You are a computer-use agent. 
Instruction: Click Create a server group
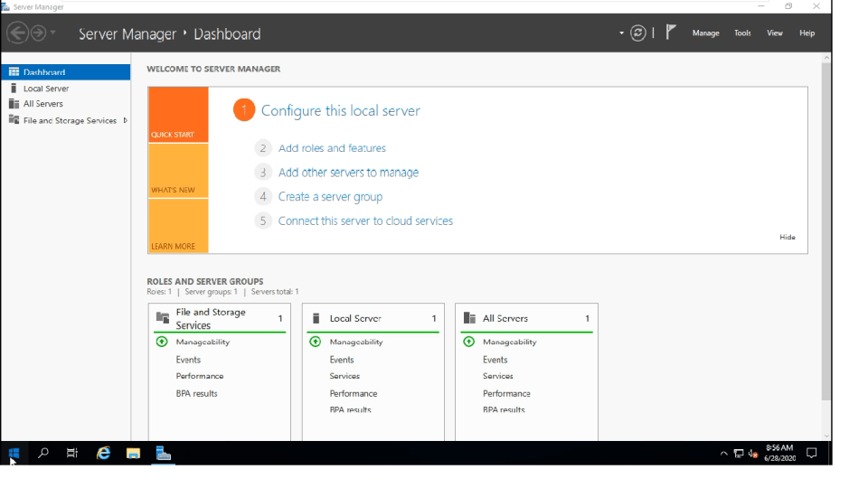pyautogui.click(x=330, y=197)
